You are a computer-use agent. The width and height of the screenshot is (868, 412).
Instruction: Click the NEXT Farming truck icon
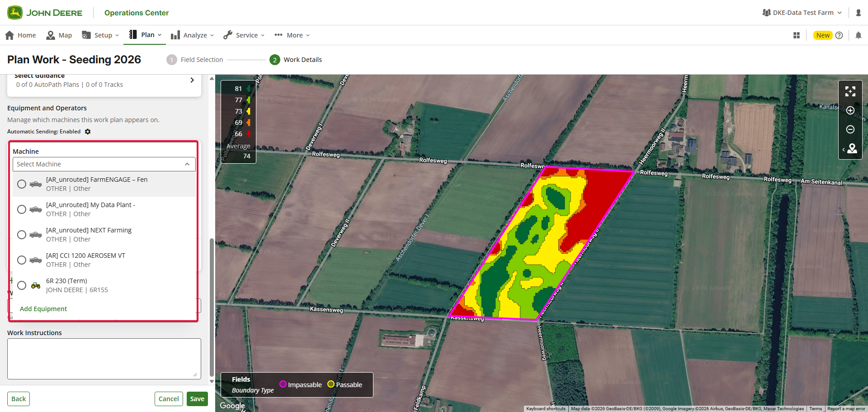36,235
